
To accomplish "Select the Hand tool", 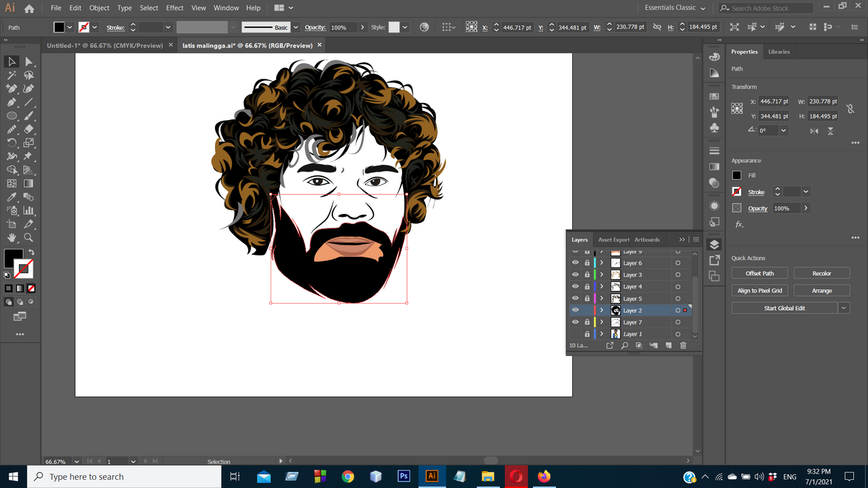I will 12,238.
